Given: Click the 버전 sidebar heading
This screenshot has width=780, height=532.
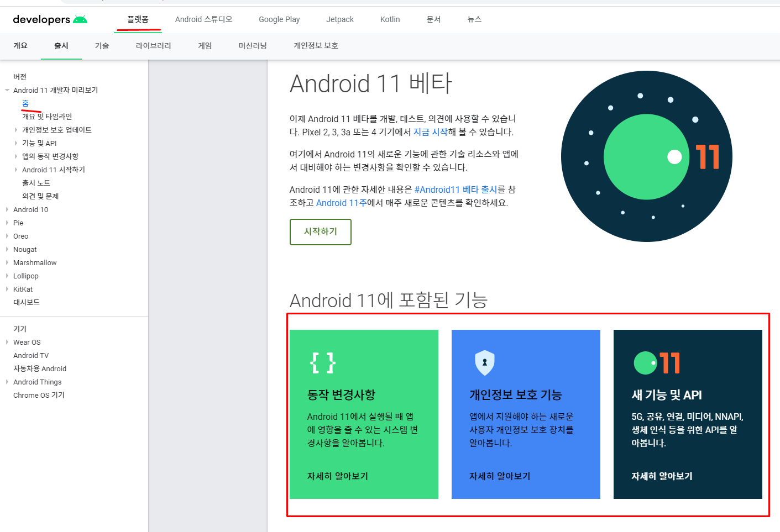Looking at the screenshot, I should [20, 77].
